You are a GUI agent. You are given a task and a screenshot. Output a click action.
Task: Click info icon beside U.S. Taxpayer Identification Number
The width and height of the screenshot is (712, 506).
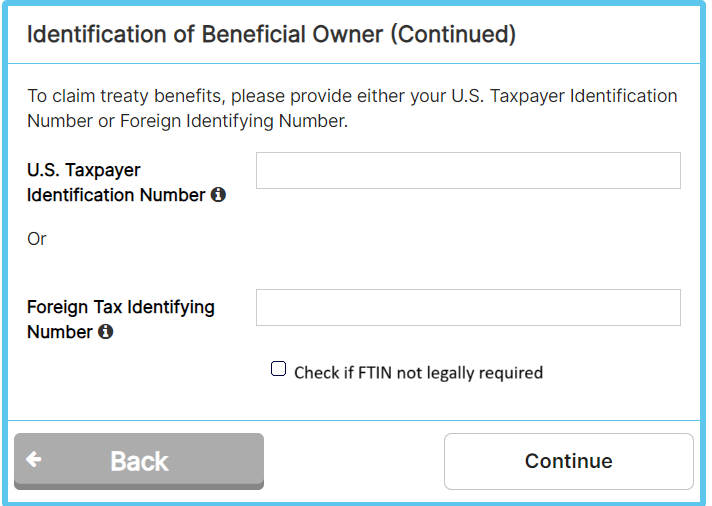coord(218,195)
